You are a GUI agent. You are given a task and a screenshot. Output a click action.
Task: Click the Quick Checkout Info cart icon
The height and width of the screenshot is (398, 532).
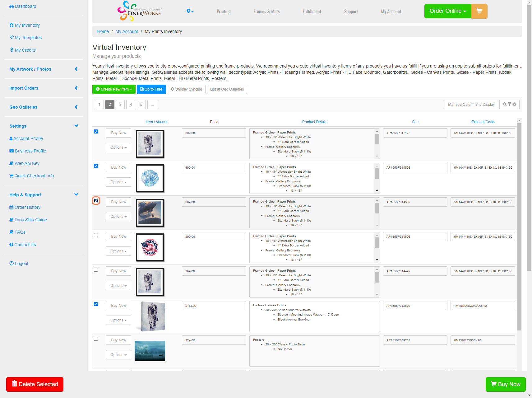(12, 176)
